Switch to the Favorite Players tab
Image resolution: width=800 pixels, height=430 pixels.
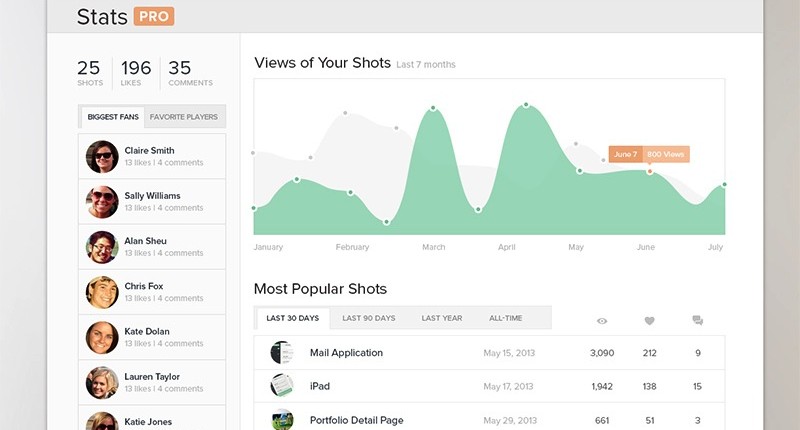tap(183, 117)
